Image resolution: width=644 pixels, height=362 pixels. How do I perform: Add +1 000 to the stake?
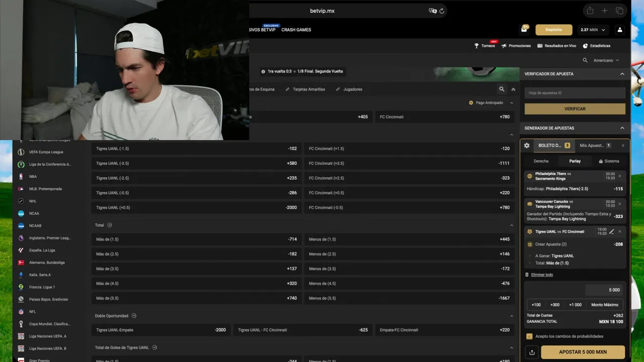click(x=575, y=305)
